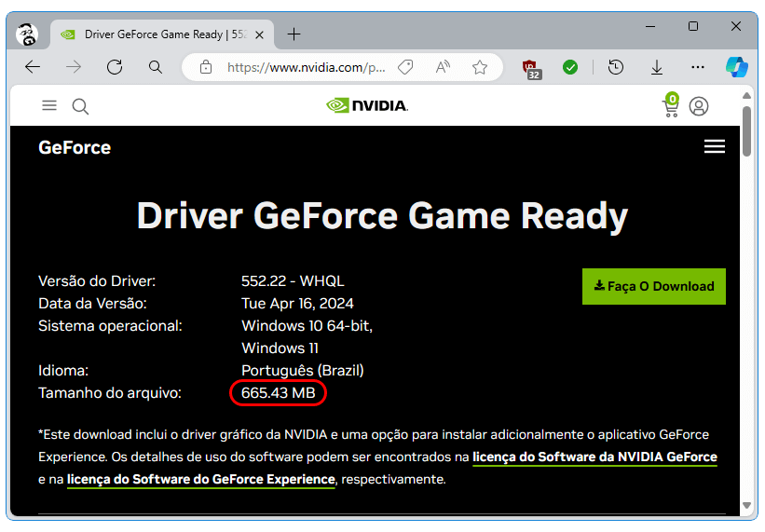Click the 665.43 MB file size
The image size is (765, 532).
pos(278,393)
